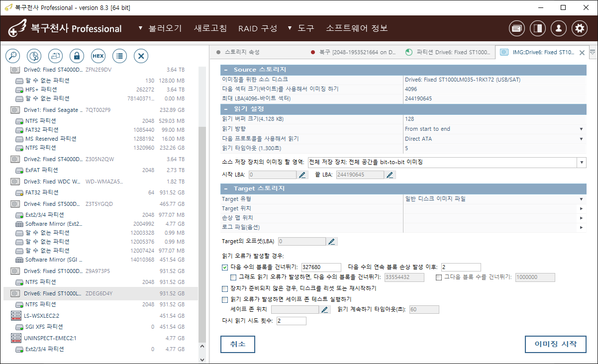Image resolution: width=598 pixels, height=364 pixels.
Task: Click the padlock encryption icon
Action: click(x=76, y=56)
